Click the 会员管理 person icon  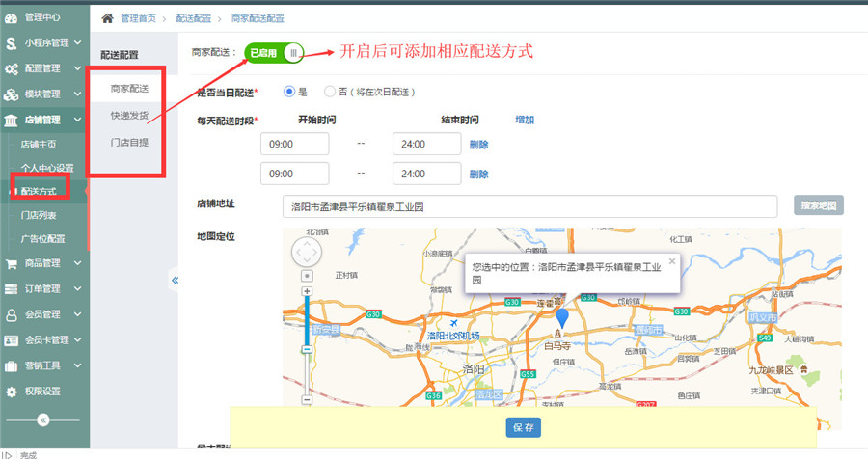tap(11, 315)
